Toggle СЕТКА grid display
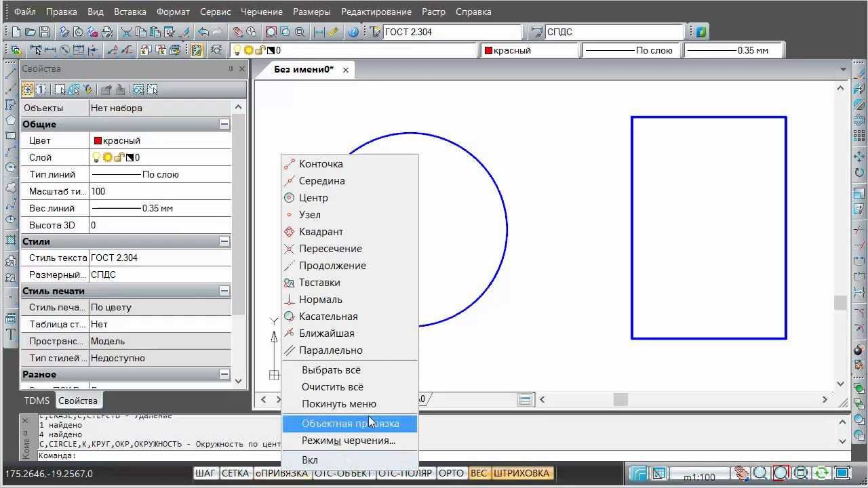The image size is (868, 488). pos(235,473)
